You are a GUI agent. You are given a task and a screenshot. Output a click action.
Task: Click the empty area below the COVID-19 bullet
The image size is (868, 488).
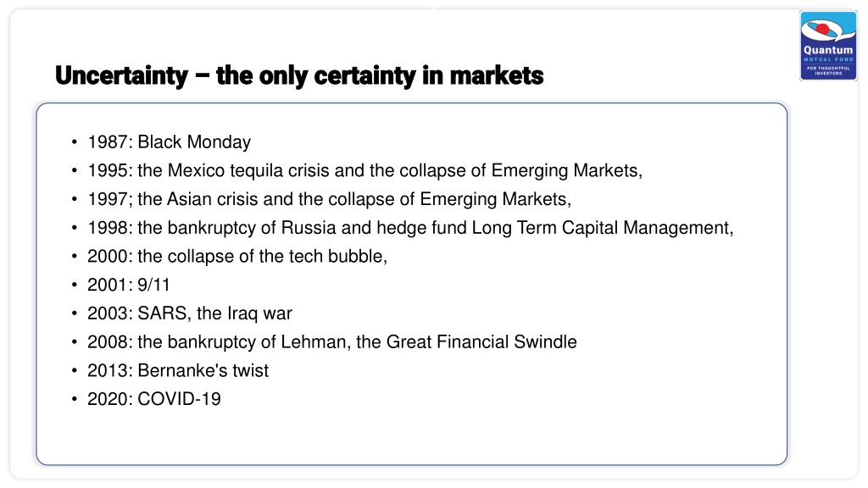(x=411, y=437)
